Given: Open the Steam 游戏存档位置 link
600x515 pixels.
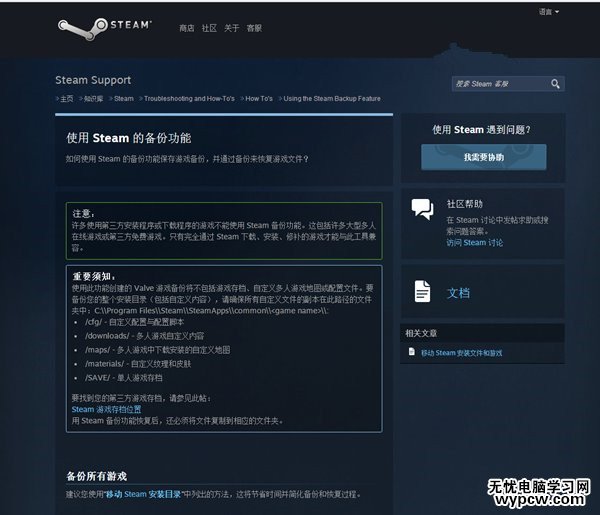Looking at the screenshot, I should [x=106, y=409].
